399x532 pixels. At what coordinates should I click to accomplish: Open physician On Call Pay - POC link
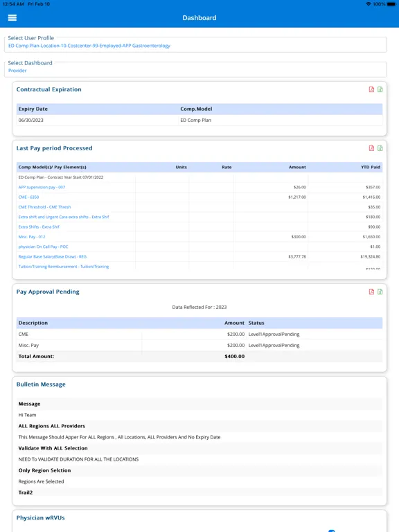coord(43,247)
